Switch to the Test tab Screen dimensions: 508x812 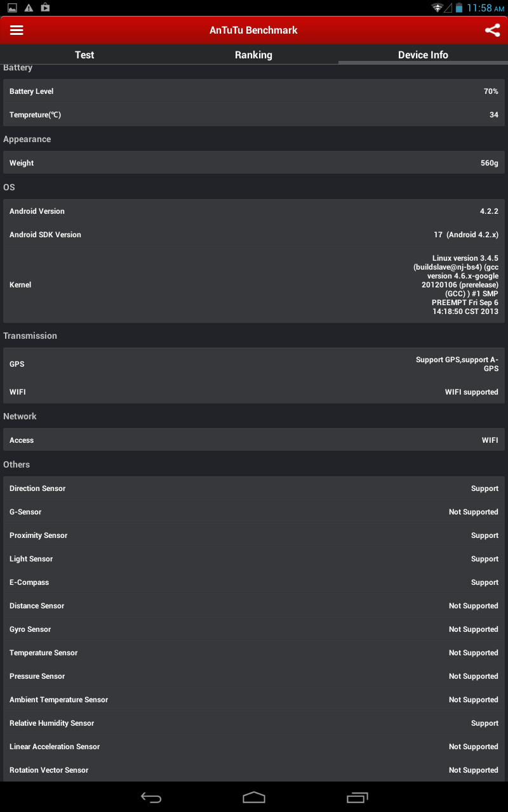coord(84,55)
